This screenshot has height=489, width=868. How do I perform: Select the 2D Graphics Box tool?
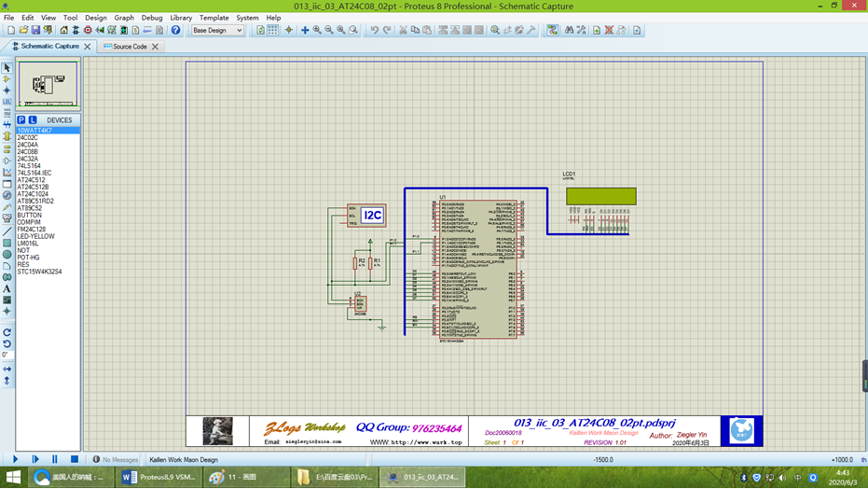(x=7, y=244)
